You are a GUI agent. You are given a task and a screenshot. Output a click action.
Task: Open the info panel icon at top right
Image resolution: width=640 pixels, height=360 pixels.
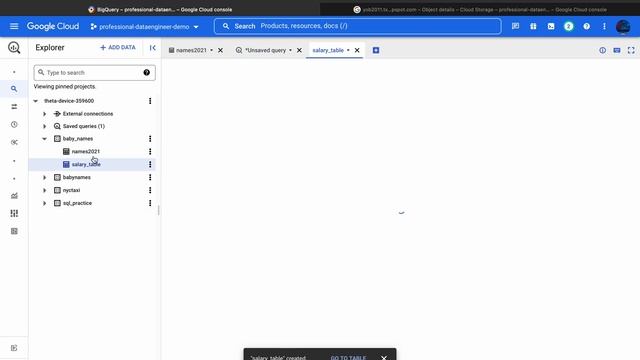coord(602,50)
